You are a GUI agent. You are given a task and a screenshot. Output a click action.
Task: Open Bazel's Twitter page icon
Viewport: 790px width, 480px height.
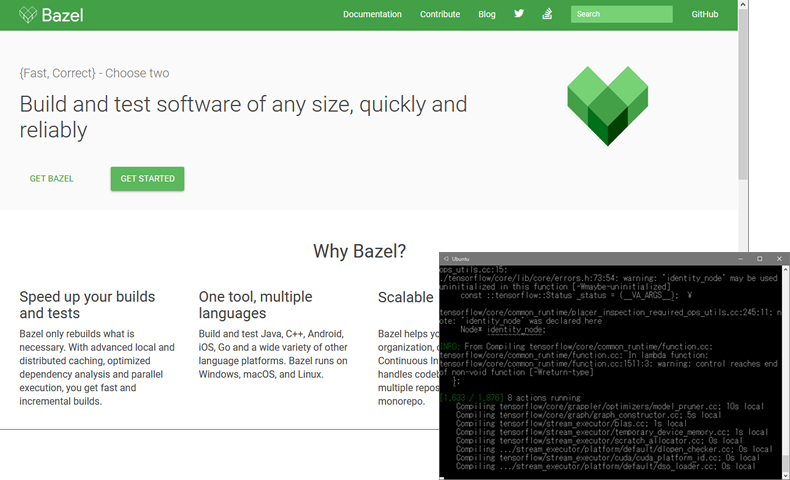point(519,14)
